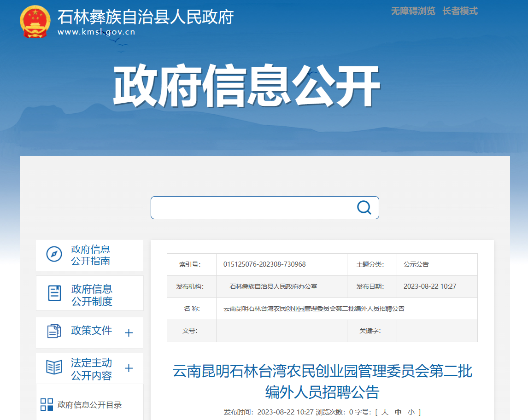Set font size to 小

(x=411, y=412)
